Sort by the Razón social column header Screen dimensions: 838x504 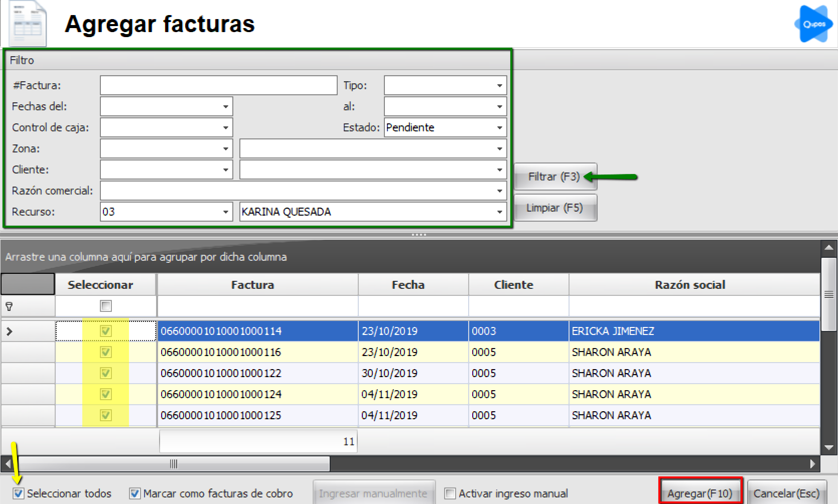(x=689, y=285)
